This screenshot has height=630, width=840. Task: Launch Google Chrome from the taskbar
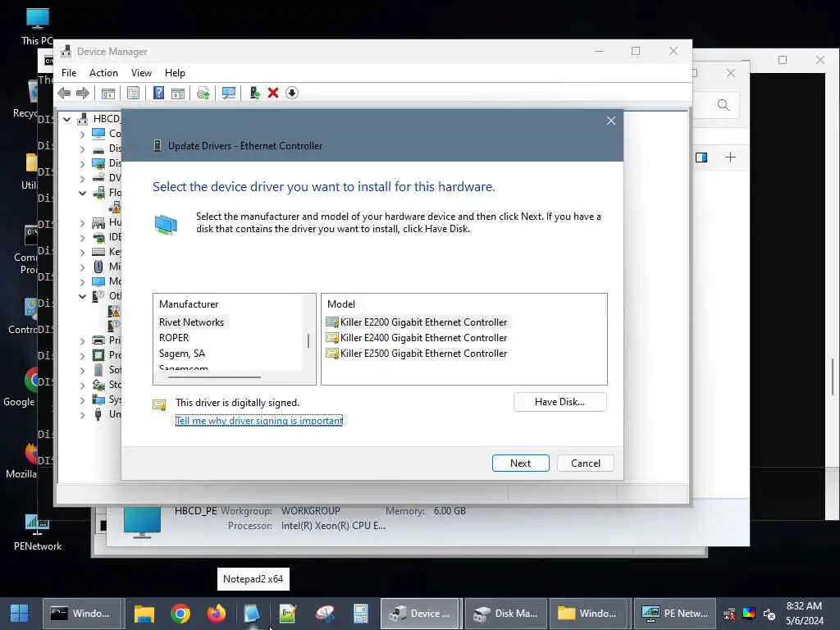pos(180,614)
